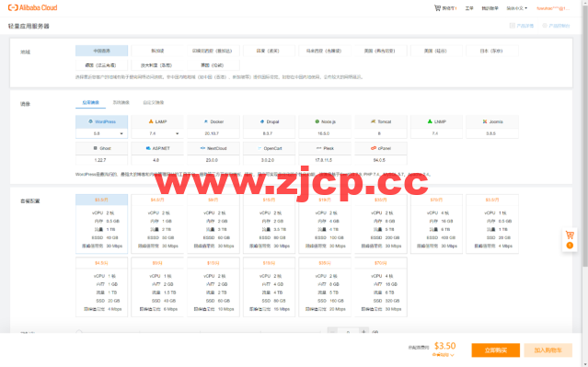
Task: Click the 加入购物车 add to cart button
Action: click(x=548, y=350)
